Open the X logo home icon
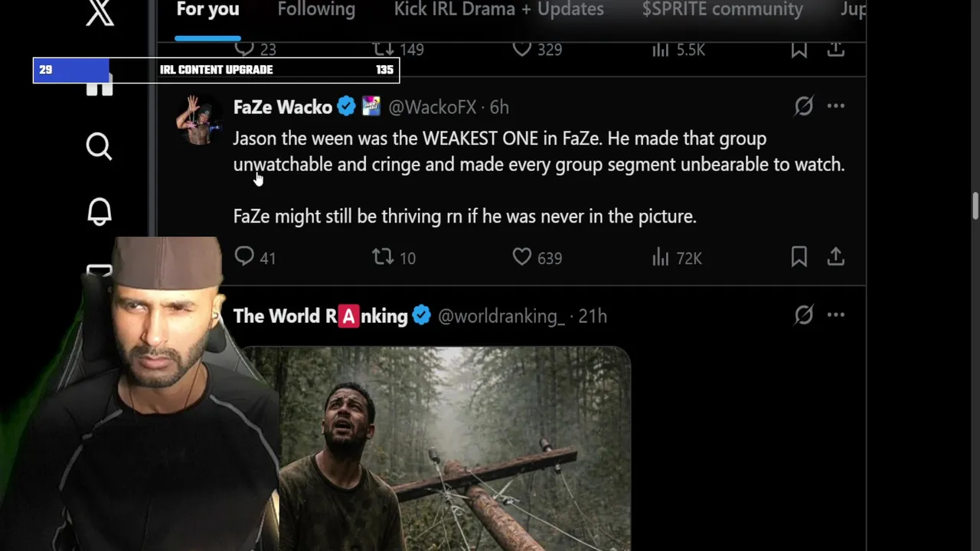Screen dimensions: 980x551 100,12
